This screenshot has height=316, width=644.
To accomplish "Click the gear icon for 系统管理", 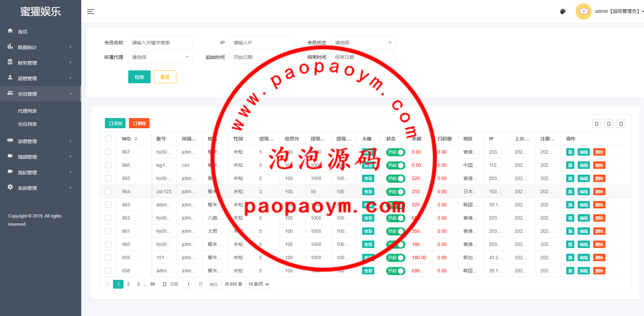I will (10, 187).
